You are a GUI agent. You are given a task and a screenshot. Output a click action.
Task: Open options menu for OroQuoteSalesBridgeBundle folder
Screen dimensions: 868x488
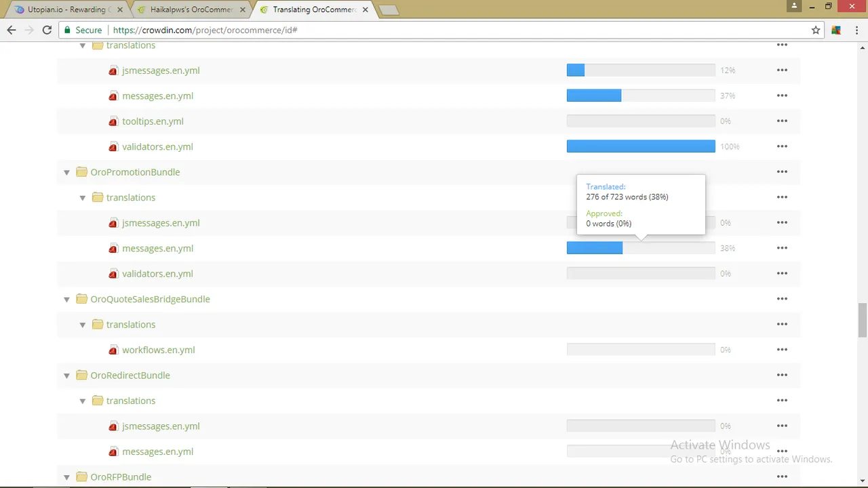click(x=782, y=299)
